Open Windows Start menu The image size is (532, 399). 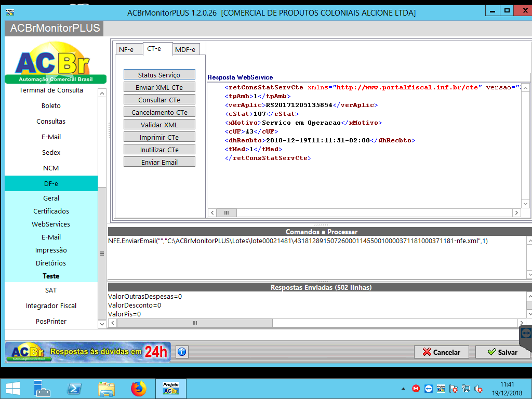tap(13, 389)
